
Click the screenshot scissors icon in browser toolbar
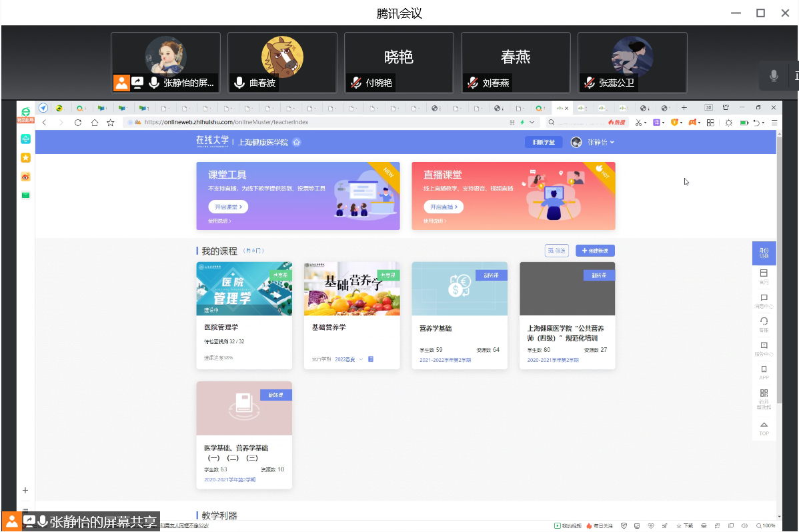pyautogui.click(x=638, y=123)
